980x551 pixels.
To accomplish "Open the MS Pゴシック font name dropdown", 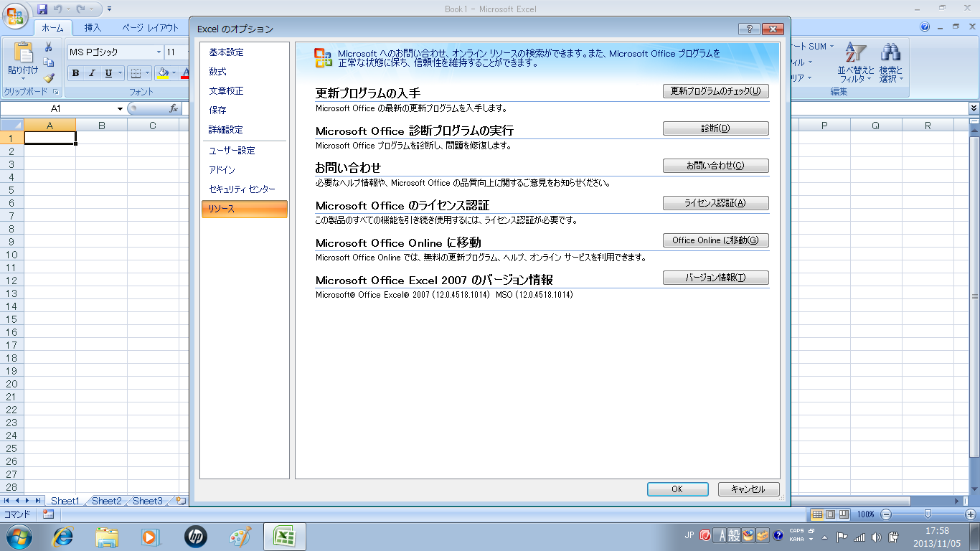I will point(159,52).
